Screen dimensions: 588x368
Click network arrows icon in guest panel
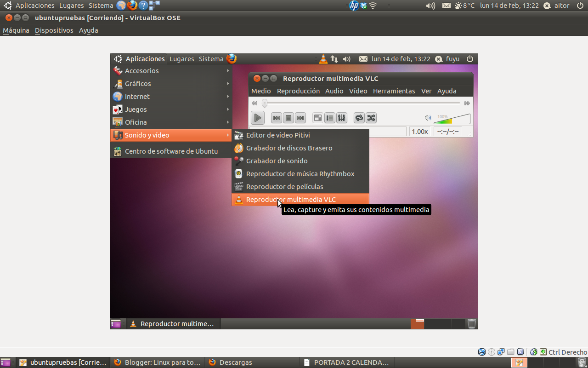point(334,59)
